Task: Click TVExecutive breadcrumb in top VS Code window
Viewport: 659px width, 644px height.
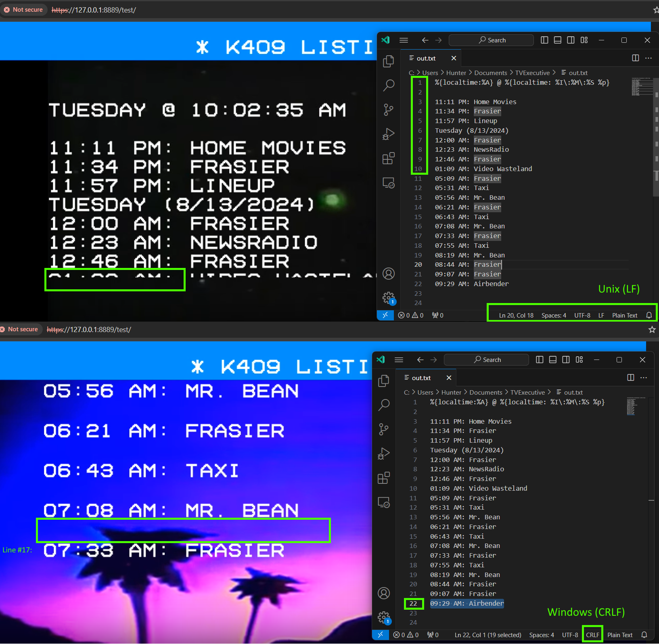Action: tap(532, 73)
